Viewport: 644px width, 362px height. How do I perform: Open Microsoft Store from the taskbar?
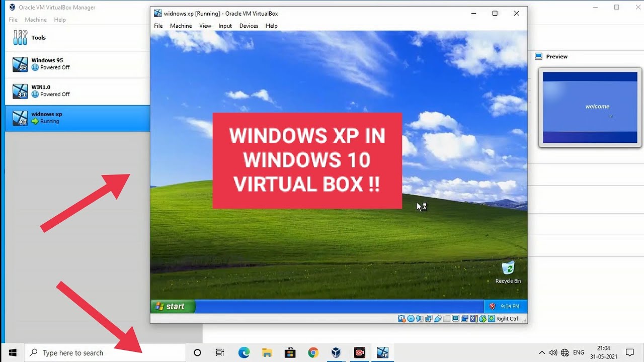(x=290, y=352)
